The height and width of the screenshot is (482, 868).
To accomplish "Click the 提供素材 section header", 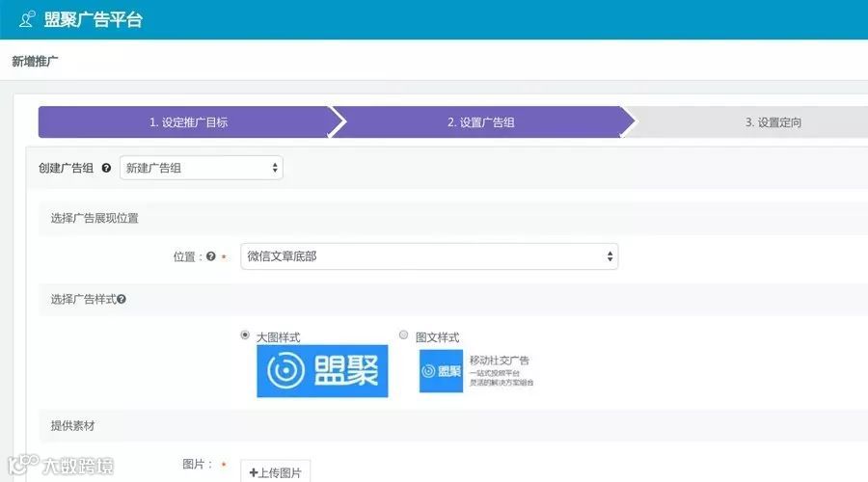I will point(72,425).
